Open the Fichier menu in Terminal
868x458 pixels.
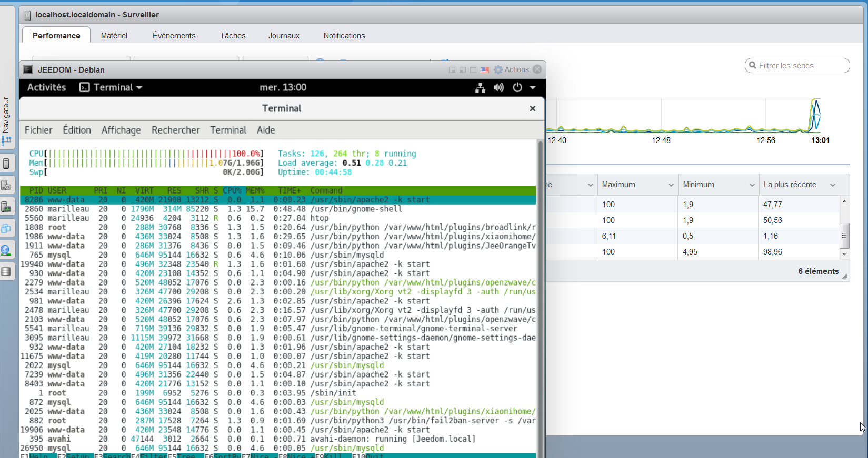(38, 130)
